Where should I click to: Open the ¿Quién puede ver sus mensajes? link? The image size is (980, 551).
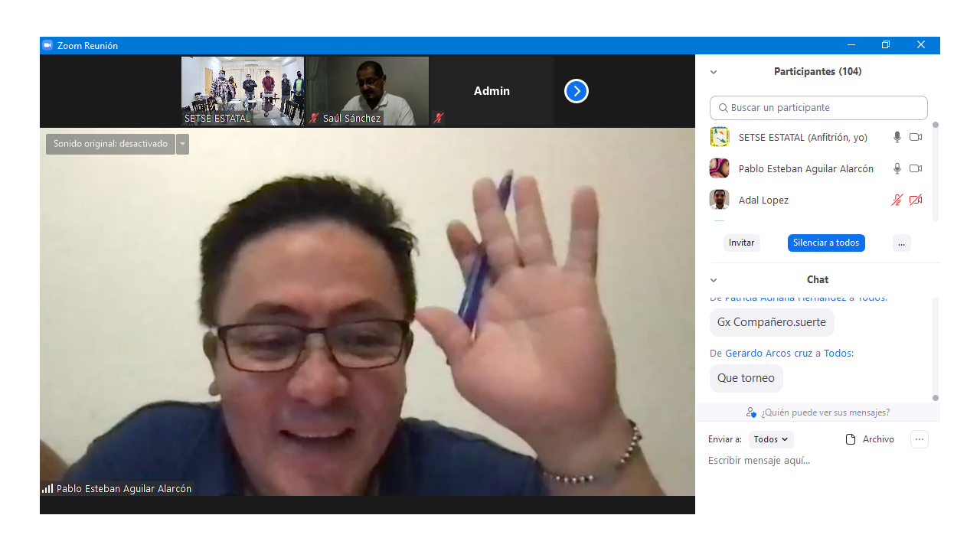click(x=825, y=412)
